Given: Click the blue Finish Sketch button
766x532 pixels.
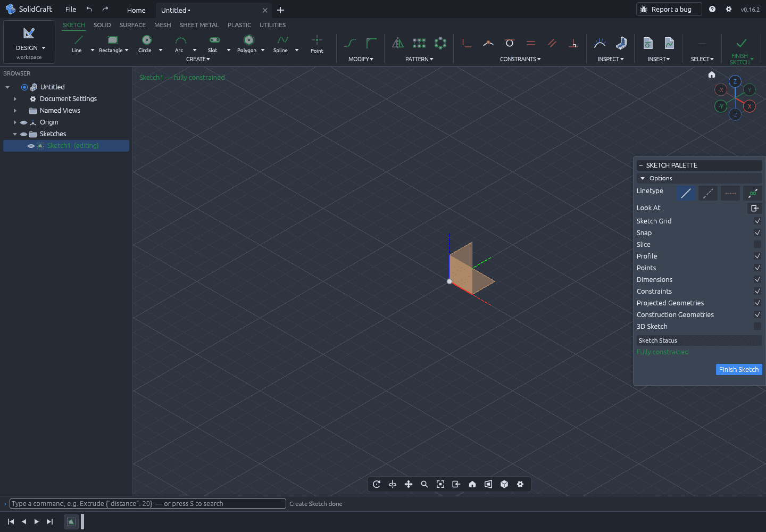Looking at the screenshot, I should coord(739,369).
